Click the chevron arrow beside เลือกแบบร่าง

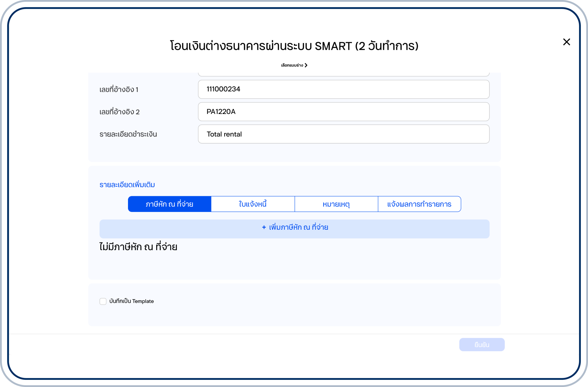306,65
